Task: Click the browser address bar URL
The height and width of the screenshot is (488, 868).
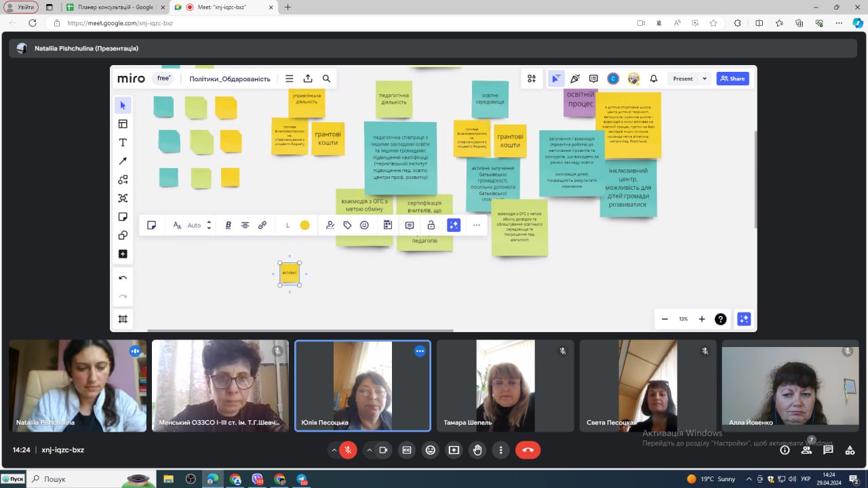Action: click(120, 23)
